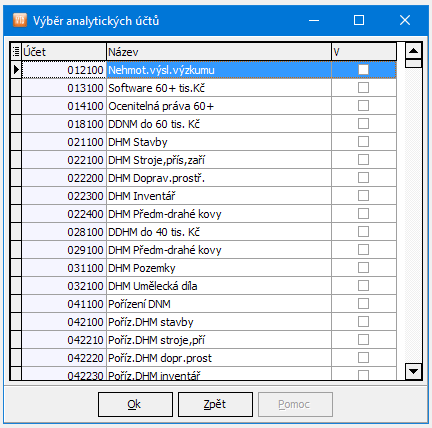Select row selector for account 022200
The width and height of the screenshot is (432, 428).
[16, 178]
